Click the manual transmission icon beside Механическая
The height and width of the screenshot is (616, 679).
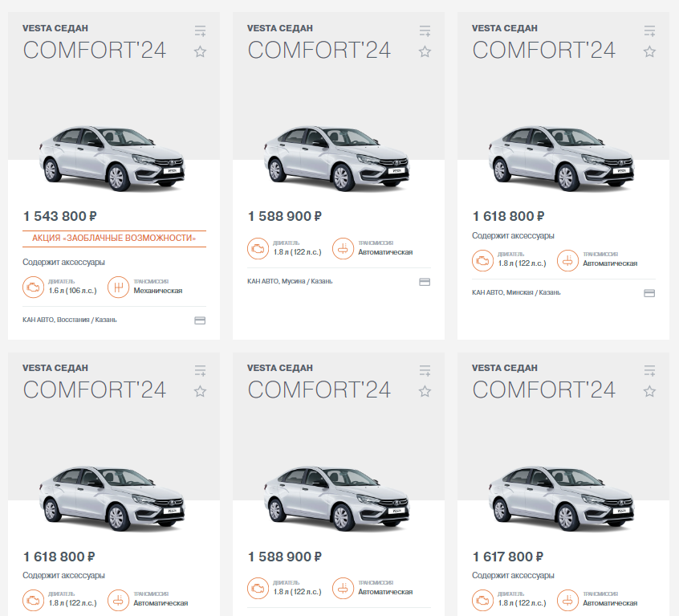pos(118,288)
